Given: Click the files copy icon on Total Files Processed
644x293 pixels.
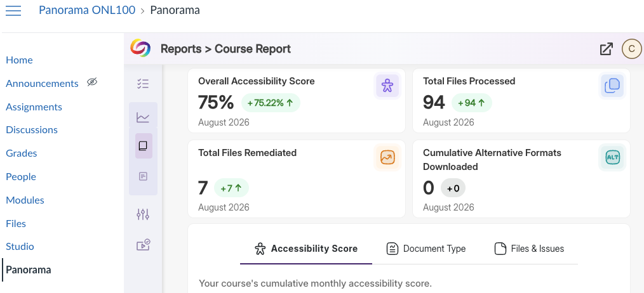Looking at the screenshot, I should click(612, 86).
